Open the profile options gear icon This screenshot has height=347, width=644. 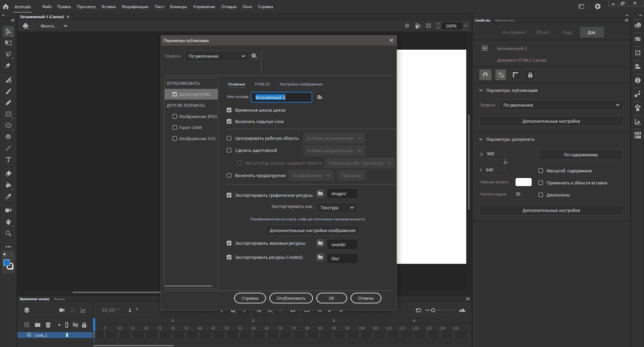[x=254, y=56]
